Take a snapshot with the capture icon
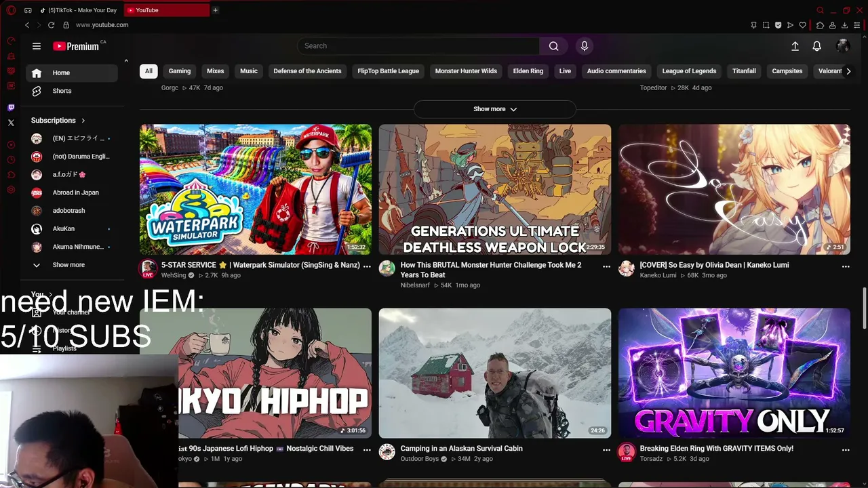Screen dimensions: 868x488 (x=766, y=25)
